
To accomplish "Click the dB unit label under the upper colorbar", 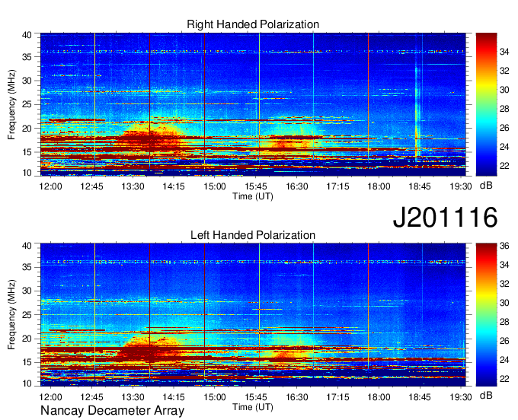I will 486,186.
